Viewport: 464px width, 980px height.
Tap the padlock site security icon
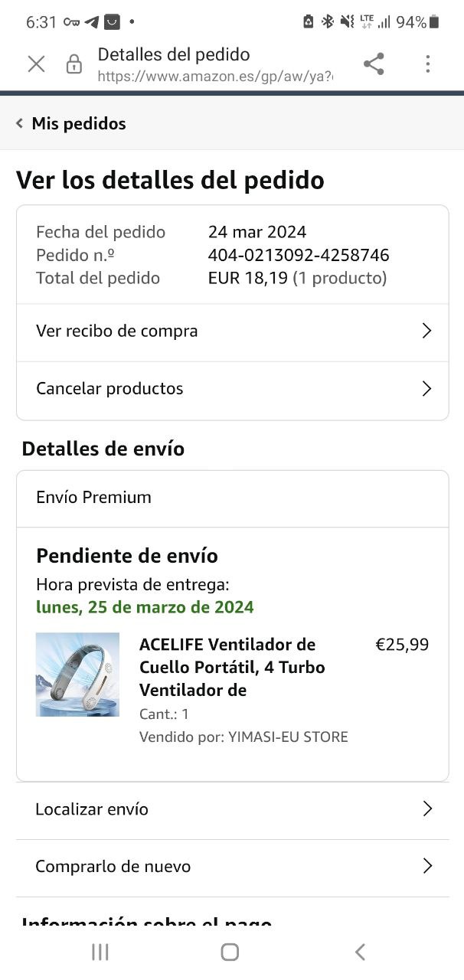click(x=74, y=64)
